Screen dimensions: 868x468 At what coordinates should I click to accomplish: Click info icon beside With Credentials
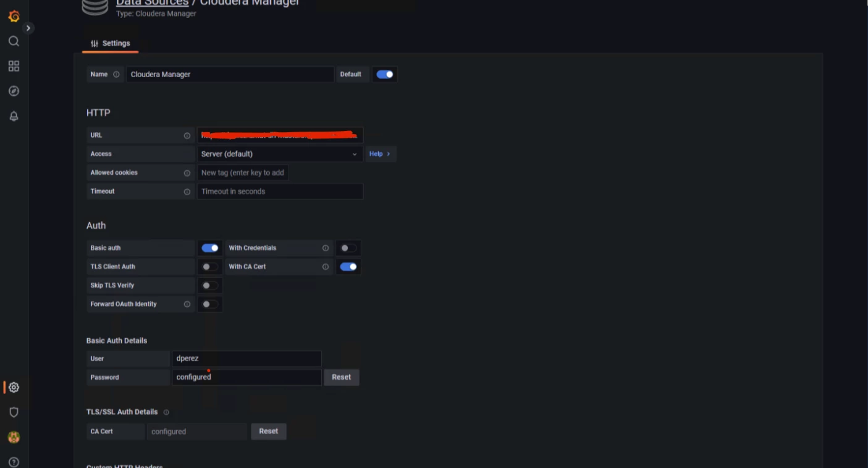326,248
